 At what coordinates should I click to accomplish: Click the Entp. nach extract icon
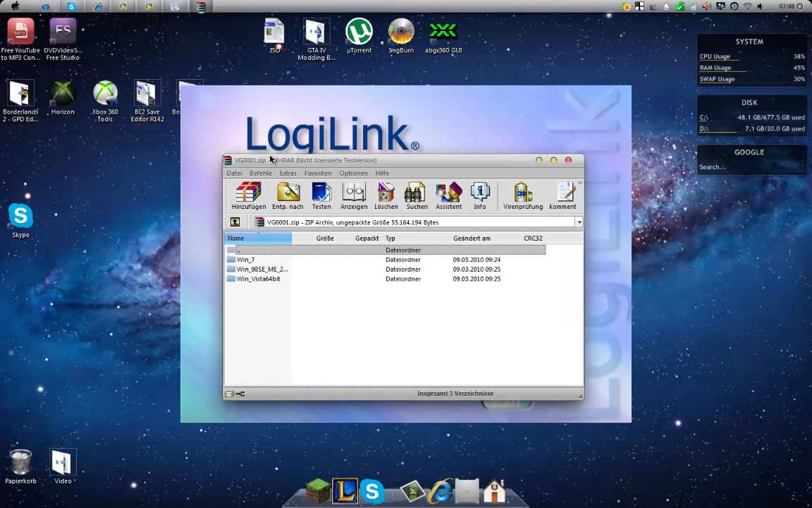[288, 196]
